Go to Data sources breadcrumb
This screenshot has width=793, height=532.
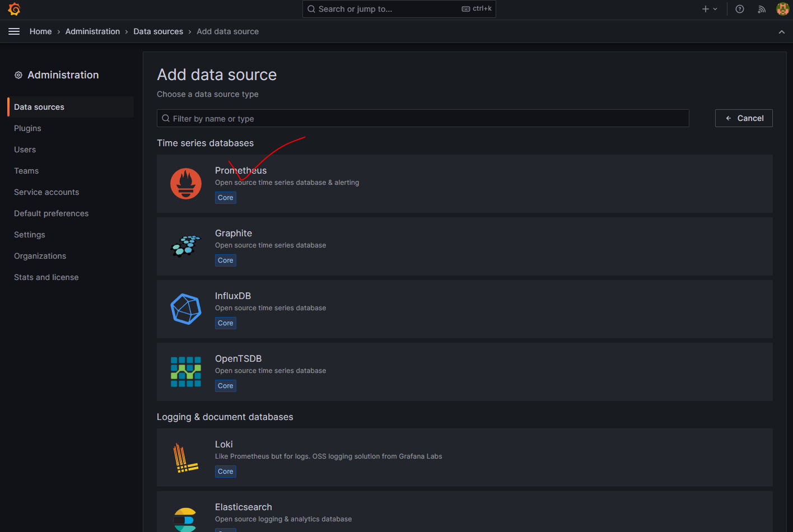point(158,31)
